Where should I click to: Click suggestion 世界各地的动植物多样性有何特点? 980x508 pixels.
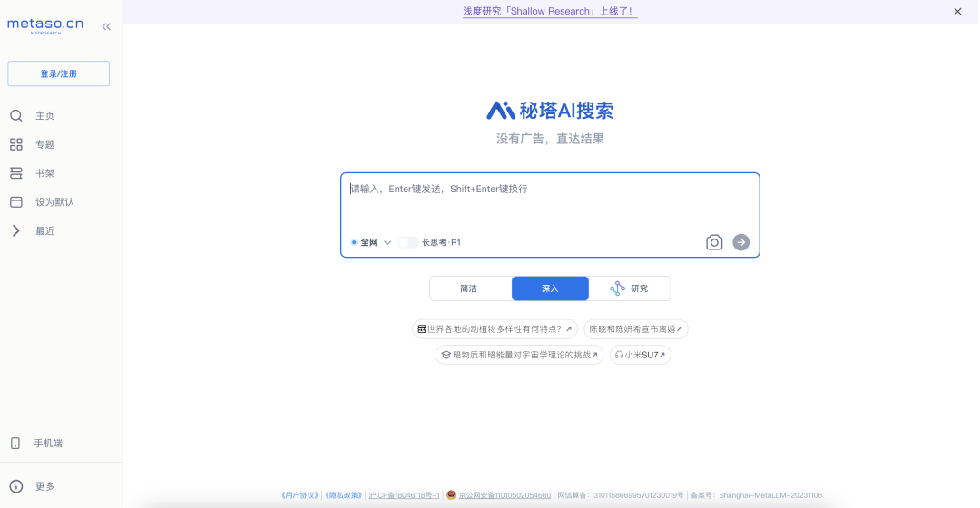click(495, 328)
